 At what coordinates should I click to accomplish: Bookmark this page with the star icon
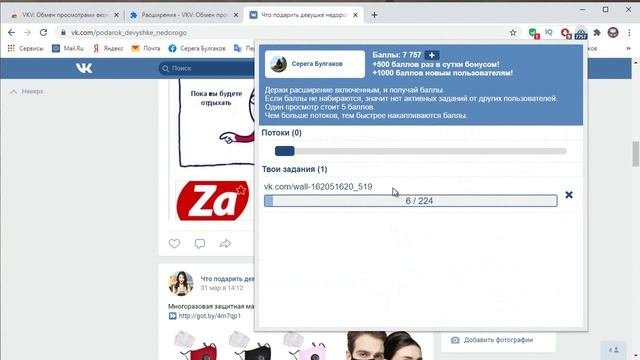click(513, 33)
